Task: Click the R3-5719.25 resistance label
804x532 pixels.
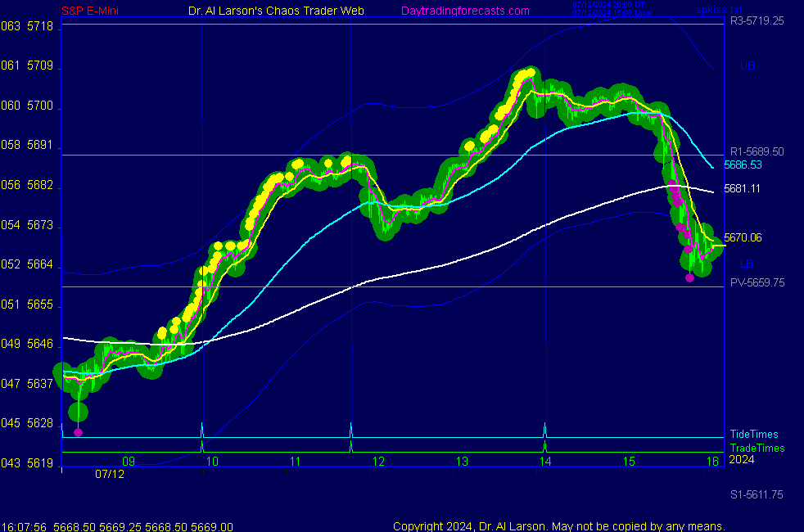Action: [x=757, y=21]
